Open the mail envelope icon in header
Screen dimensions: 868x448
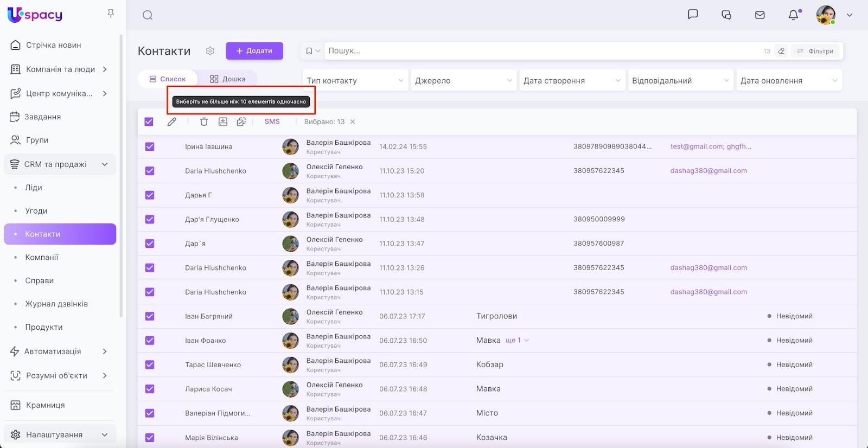(x=759, y=15)
